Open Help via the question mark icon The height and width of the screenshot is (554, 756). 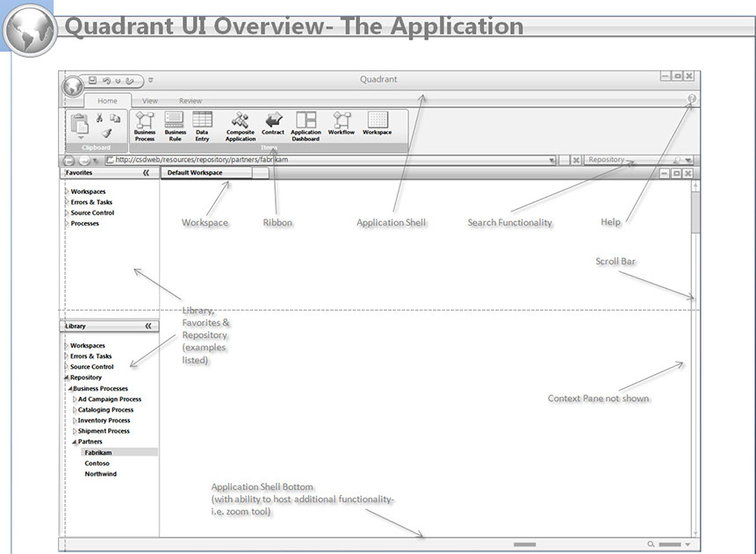692,99
